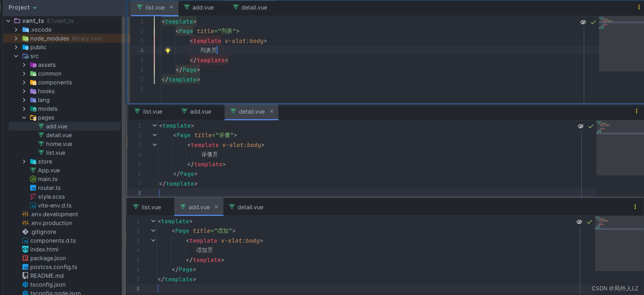Click the minimap of the add.vue editor
Image resolution: width=644 pixels, height=295 pixels.
[619, 243]
